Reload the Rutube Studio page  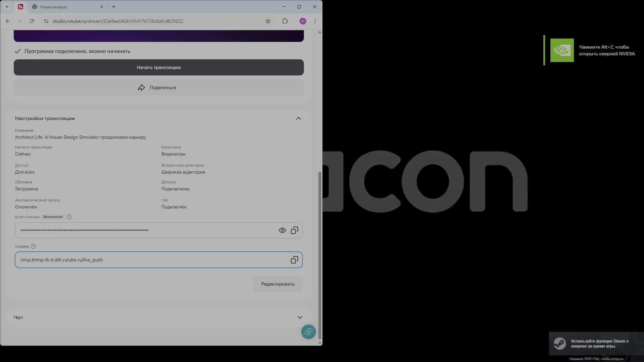(32, 21)
